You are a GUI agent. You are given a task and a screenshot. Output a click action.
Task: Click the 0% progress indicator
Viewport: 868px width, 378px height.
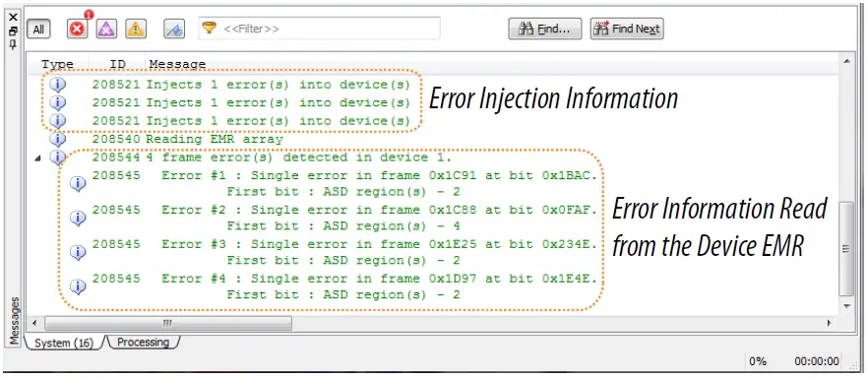[758, 361]
